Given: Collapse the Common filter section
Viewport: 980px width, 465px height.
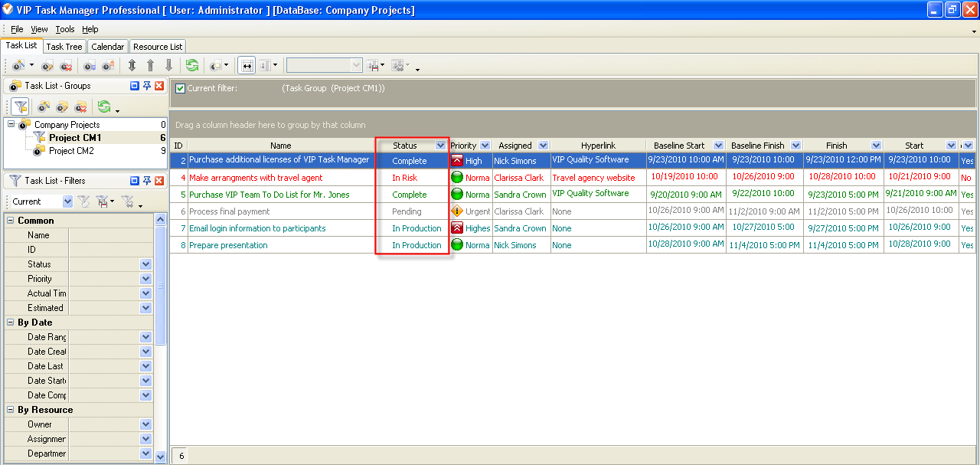Looking at the screenshot, I should click(x=11, y=221).
